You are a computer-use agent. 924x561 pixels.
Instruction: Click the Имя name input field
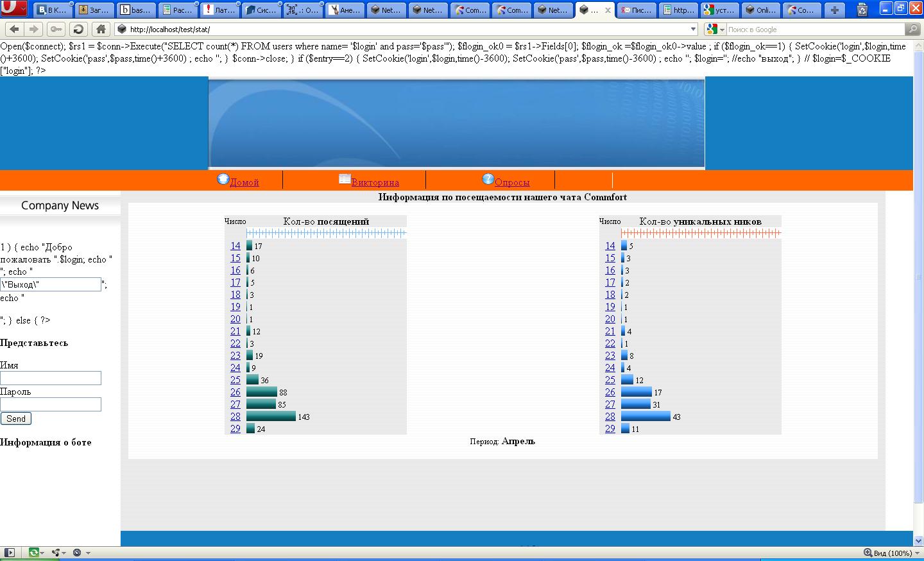(51, 378)
